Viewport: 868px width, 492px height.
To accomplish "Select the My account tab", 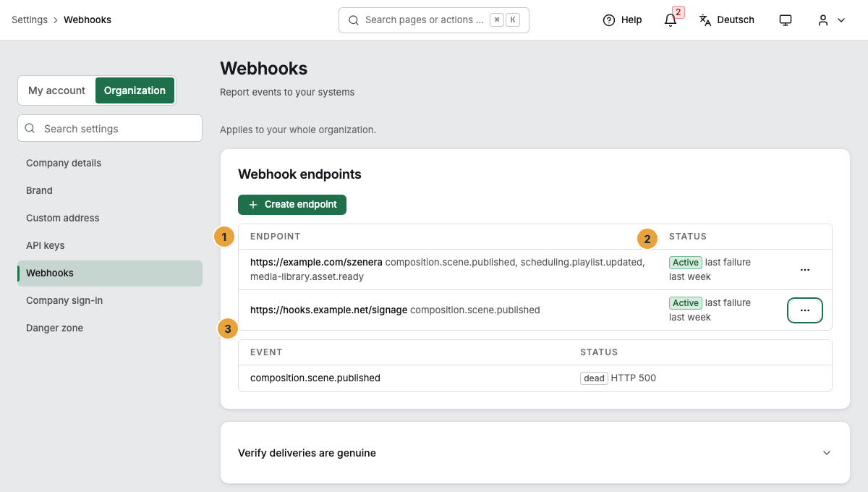I will pyautogui.click(x=56, y=90).
